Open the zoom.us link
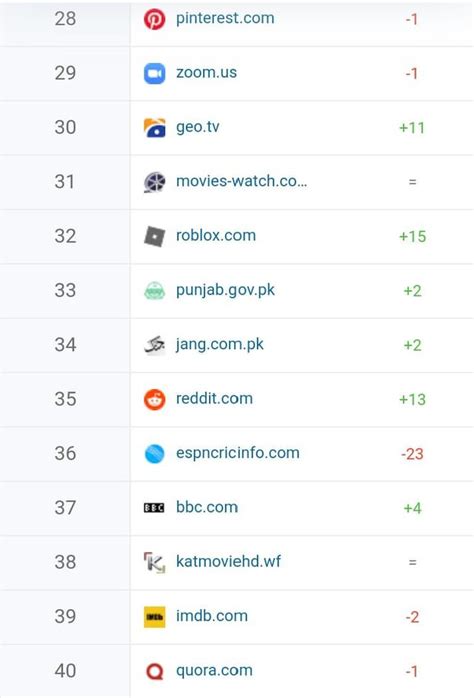This screenshot has width=474, height=698. [207, 73]
